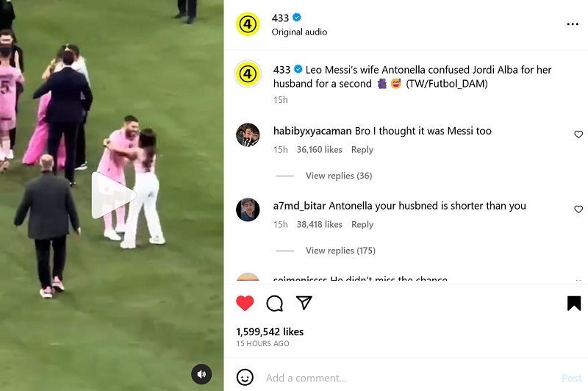Open the a7md_bitar username link
Screen dimensions: 588x391
(x=299, y=206)
